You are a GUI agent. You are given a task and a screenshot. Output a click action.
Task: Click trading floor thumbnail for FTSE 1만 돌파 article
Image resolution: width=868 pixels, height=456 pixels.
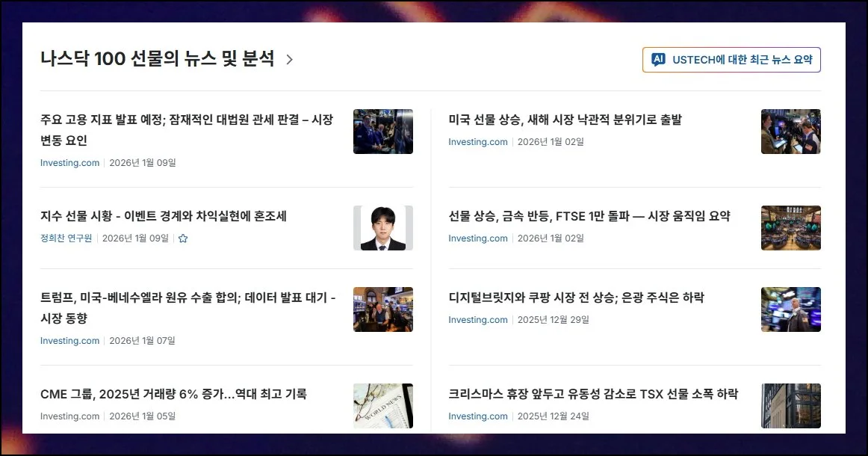coord(790,228)
